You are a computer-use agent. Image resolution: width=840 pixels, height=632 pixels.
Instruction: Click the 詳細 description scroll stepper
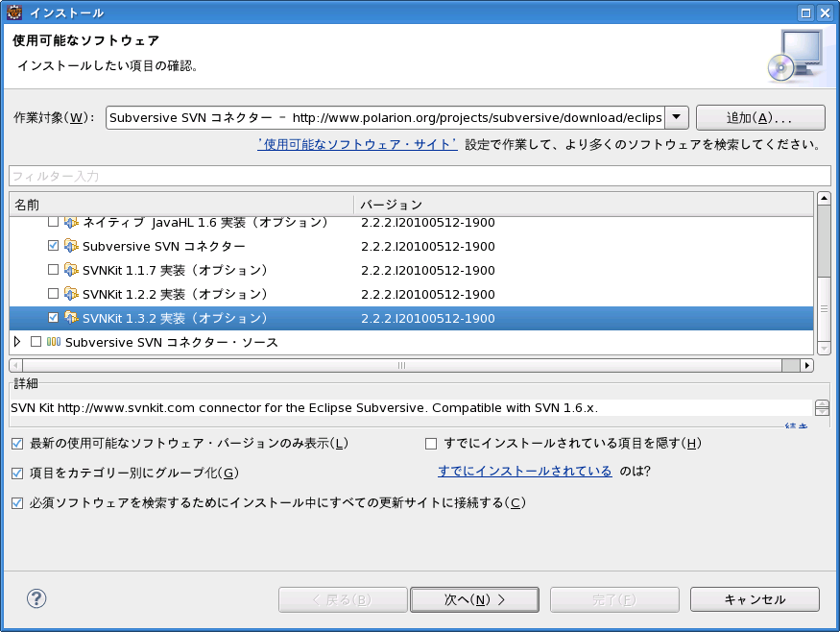(822, 408)
